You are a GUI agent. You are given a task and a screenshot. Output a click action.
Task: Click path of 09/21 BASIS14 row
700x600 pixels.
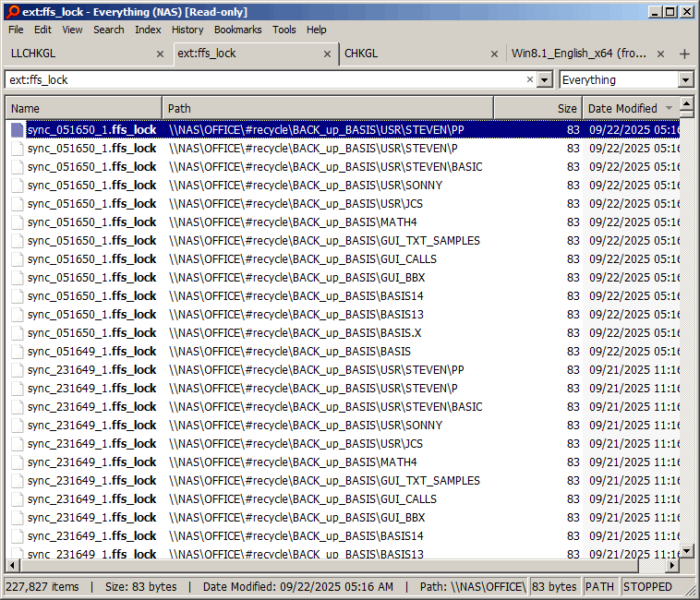(296, 536)
